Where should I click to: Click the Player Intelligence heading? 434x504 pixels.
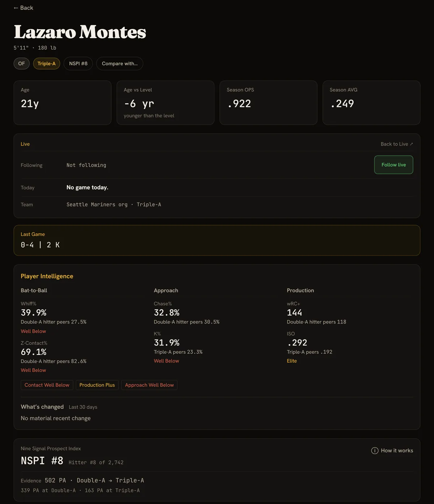pos(47,276)
